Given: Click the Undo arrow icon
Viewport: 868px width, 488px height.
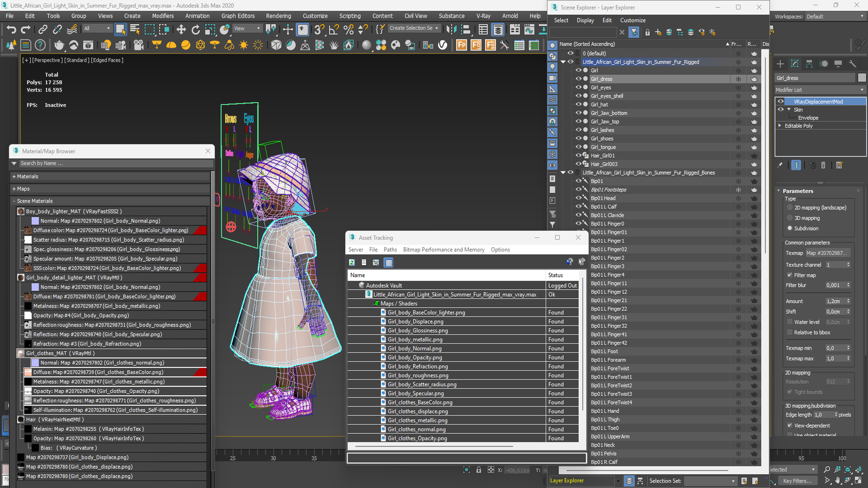Looking at the screenshot, I should pos(11,30).
